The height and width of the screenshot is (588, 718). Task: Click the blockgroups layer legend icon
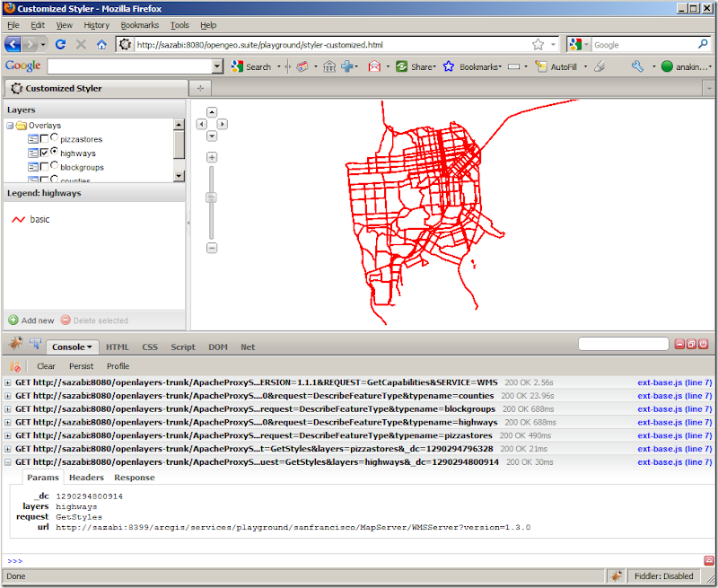tap(33, 167)
